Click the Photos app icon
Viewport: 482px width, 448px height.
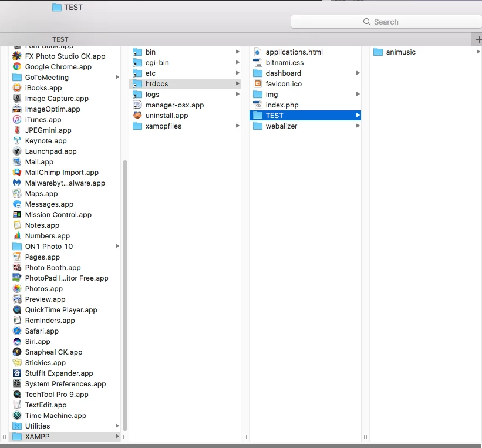coord(17,289)
